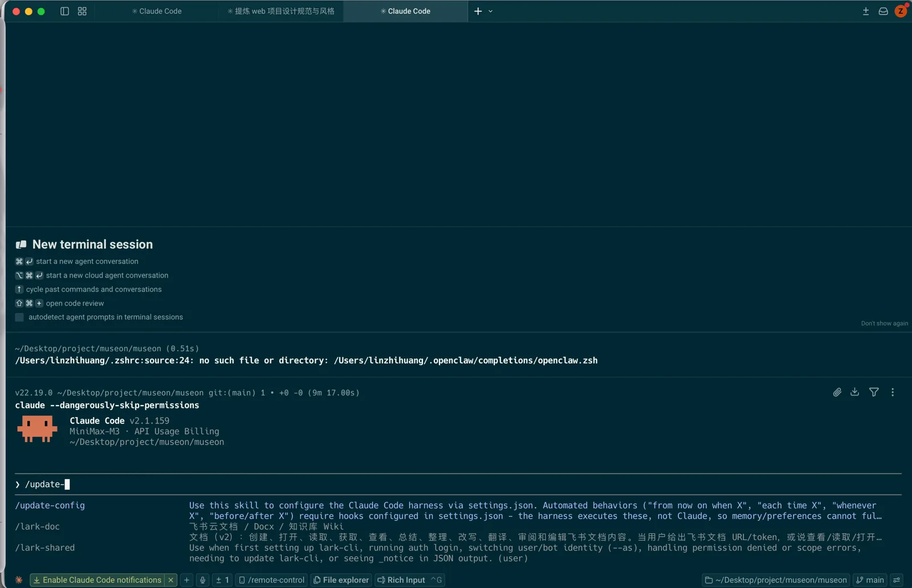
Task: Select the active Claude Code tab
Action: coord(405,11)
